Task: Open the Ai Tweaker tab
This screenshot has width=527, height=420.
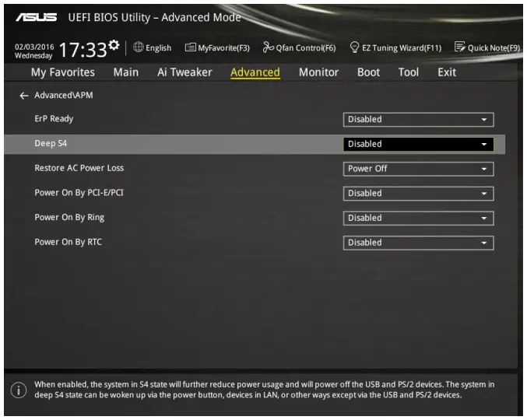Action: [184, 72]
